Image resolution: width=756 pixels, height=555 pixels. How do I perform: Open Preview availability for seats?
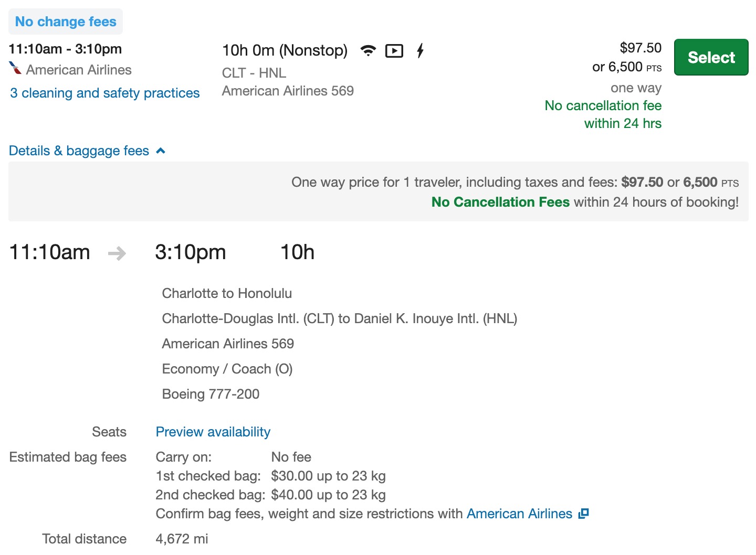point(213,432)
